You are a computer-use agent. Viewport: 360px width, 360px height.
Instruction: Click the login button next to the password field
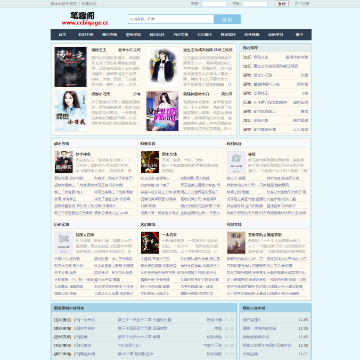click(282, 4)
